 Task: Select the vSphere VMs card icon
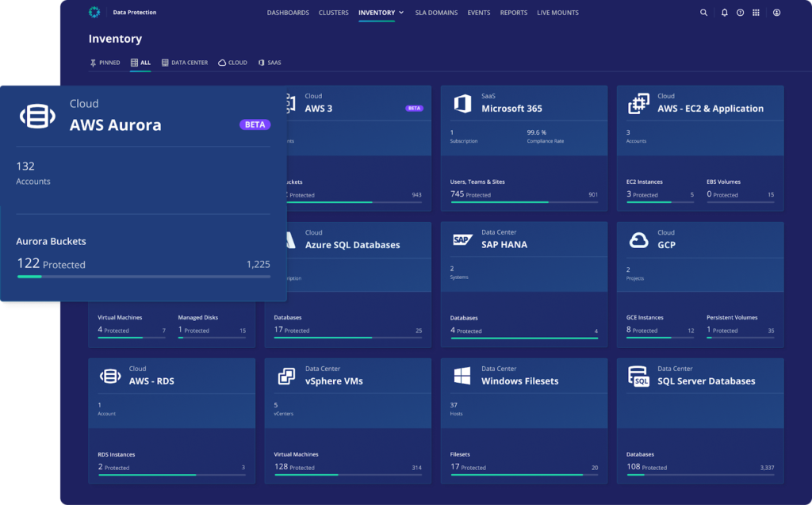(287, 375)
